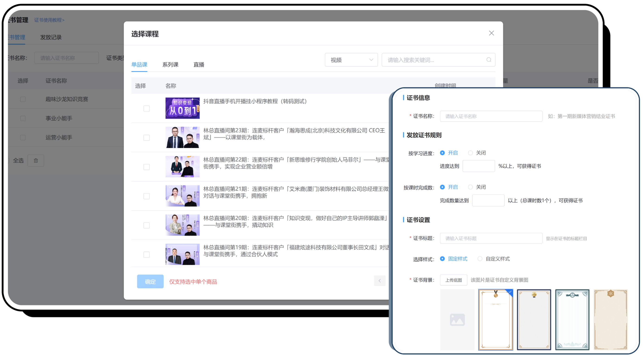Focus the 证书名称 filter field in background
This screenshot has height=357, width=644.
[x=66, y=58]
